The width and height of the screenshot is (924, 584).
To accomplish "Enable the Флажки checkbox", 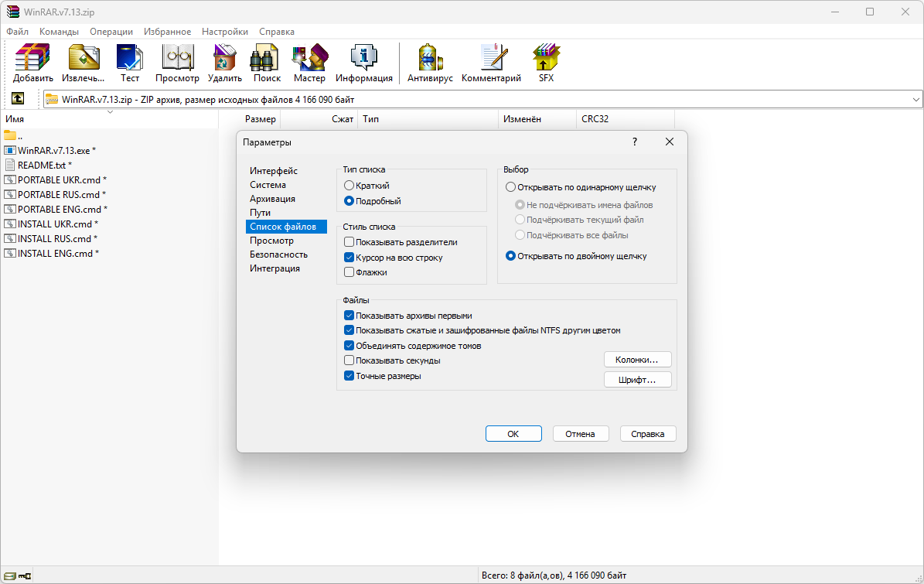I will click(x=349, y=272).
